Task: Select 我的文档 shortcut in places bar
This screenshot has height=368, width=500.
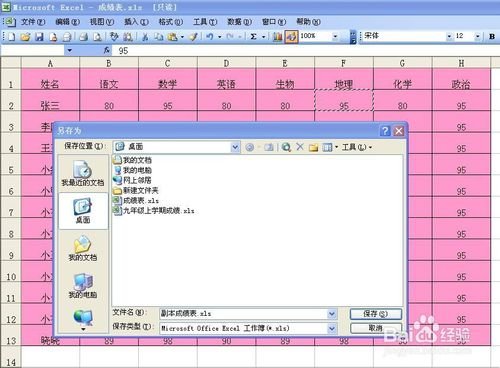Action: pyautogui.click(x=83, y=248)
